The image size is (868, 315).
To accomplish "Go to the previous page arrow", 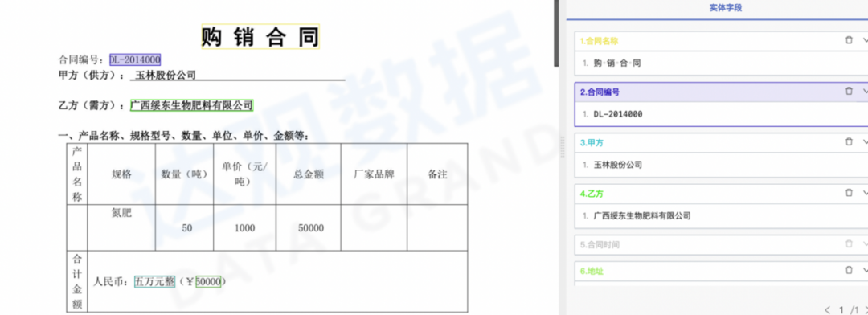I will (828, 309).
